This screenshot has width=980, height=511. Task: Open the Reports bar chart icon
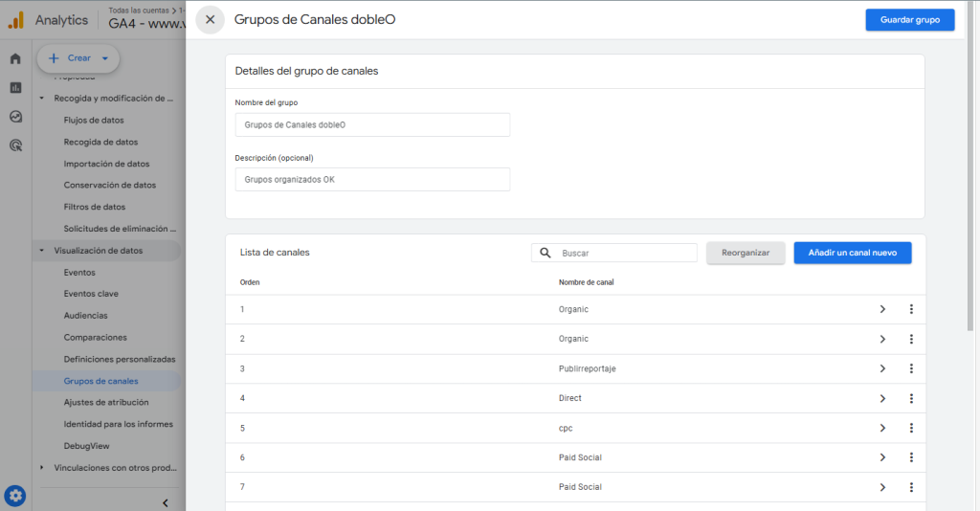[x=15, y=87]
